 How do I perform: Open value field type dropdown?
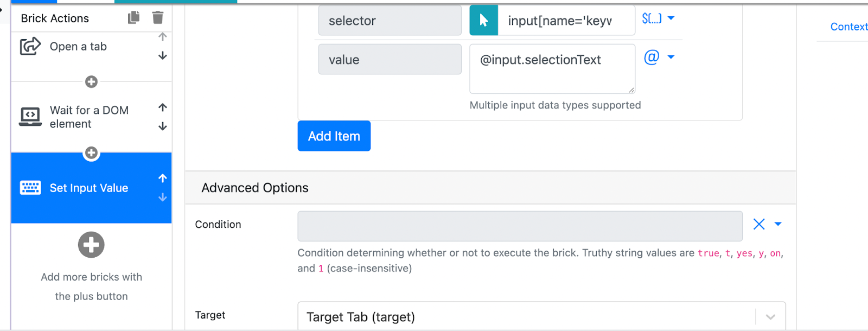(x=659, y=57)
